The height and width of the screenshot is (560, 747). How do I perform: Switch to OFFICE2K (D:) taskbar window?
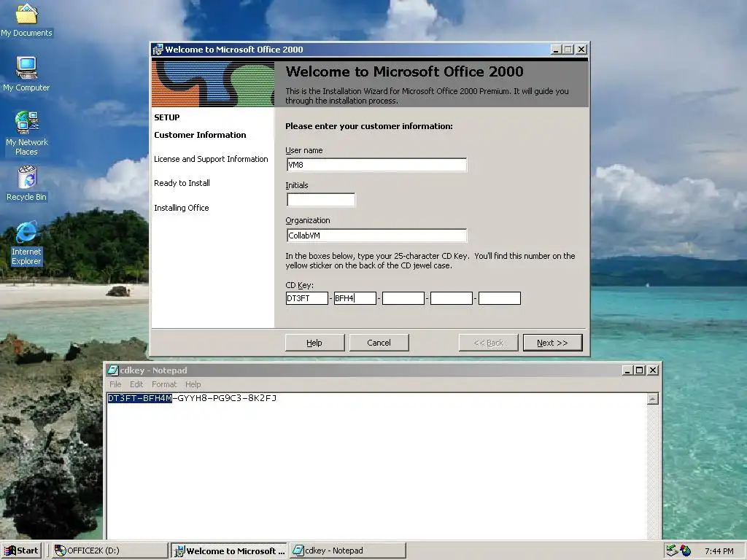coord(109,551)
